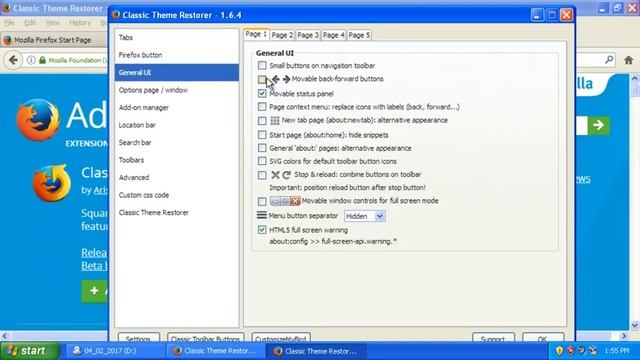
Task: Open Menu button separator dropdown
Action: tap(364, 216)
